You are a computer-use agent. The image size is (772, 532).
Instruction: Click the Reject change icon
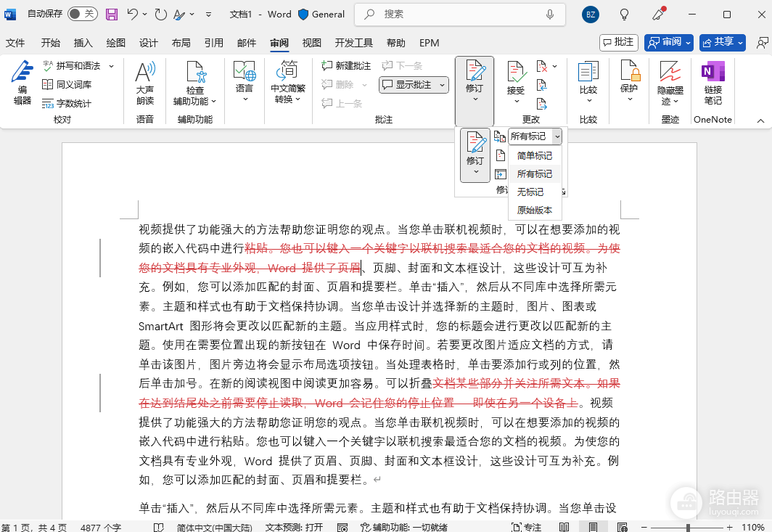point(541,66)
